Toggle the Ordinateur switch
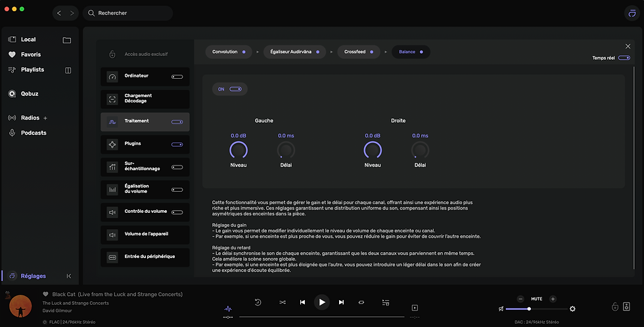 tap(177, 77)
